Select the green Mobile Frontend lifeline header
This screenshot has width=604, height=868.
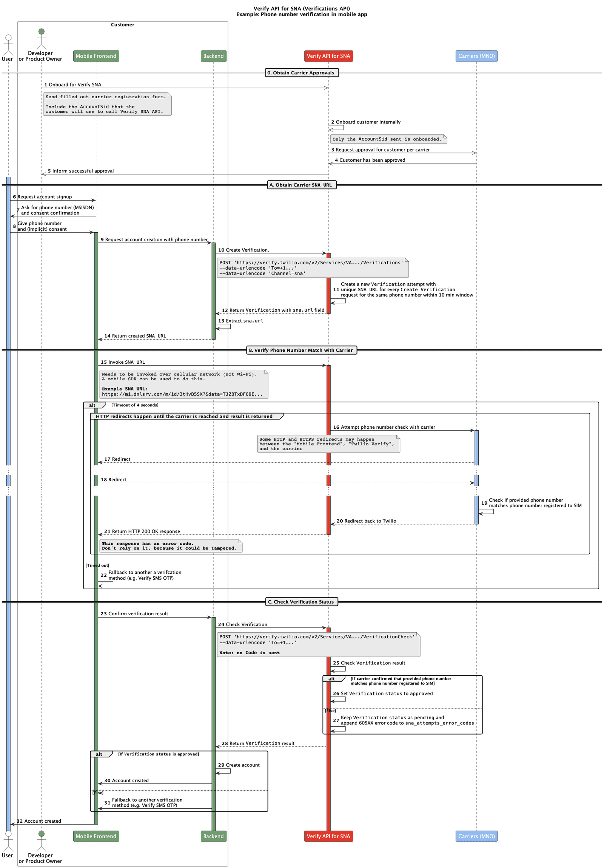tap(96, 56)
